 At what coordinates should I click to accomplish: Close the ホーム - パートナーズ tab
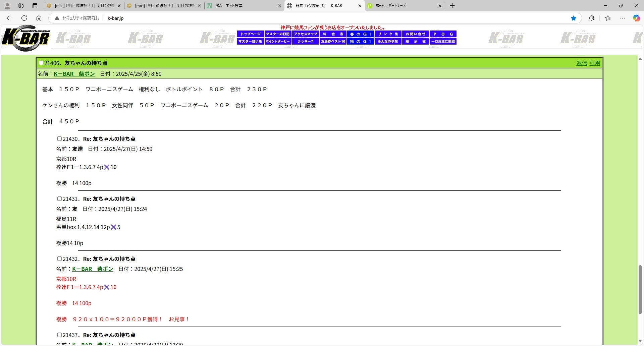click(x=440, y=6)
